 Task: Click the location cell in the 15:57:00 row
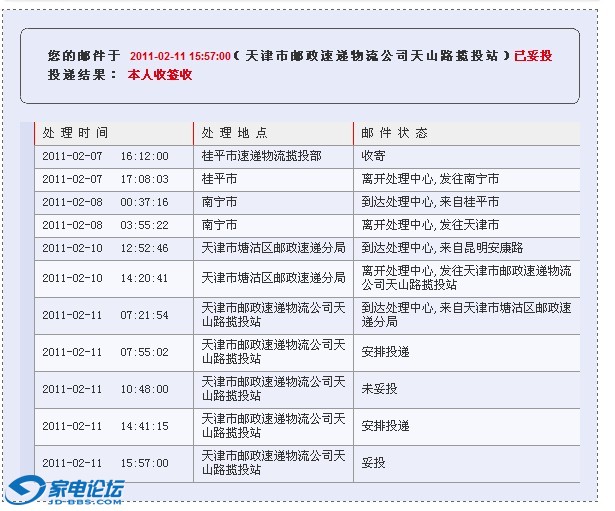273,463
